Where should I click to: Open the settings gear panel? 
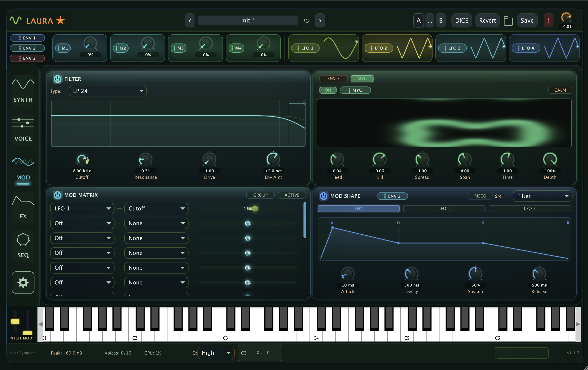23,282
